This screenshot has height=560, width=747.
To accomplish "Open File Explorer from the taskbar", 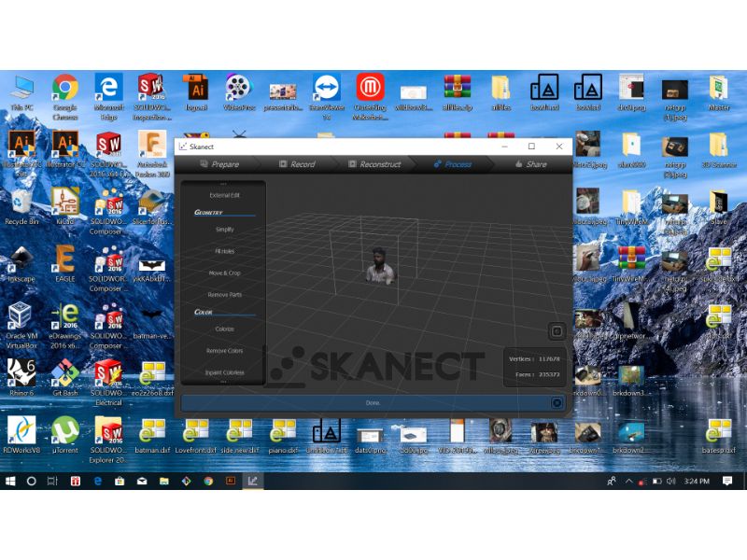I will click(164, 481).
